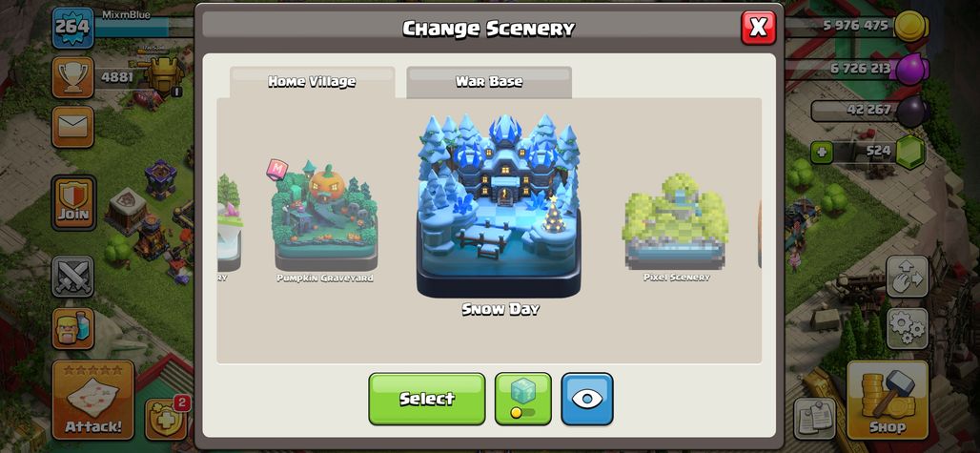Open the mail inbox icon
This screenshot has height=453, width=980.
[72, 127]
